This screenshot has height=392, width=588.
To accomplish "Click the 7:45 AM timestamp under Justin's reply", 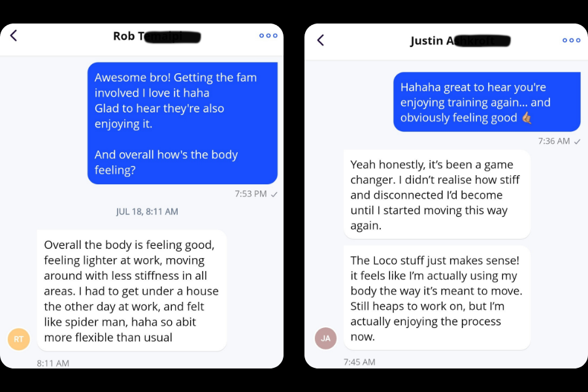I will tap(359, 362).
